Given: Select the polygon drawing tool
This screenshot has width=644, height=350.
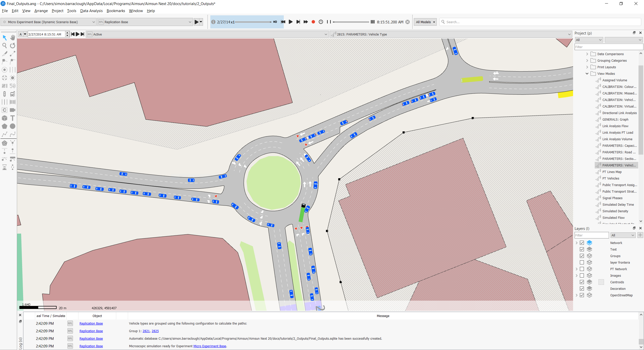Looking at the screenshot, I should (x=5, y=126).
